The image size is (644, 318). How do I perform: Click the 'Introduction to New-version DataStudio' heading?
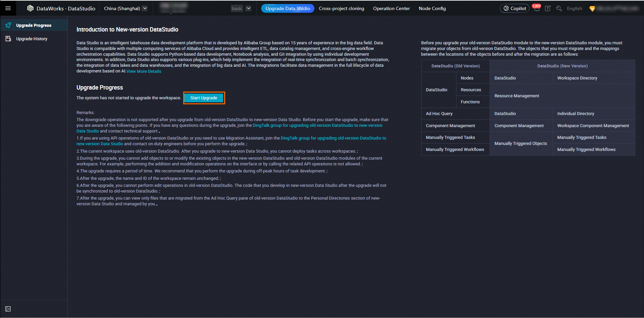point(127,30)
